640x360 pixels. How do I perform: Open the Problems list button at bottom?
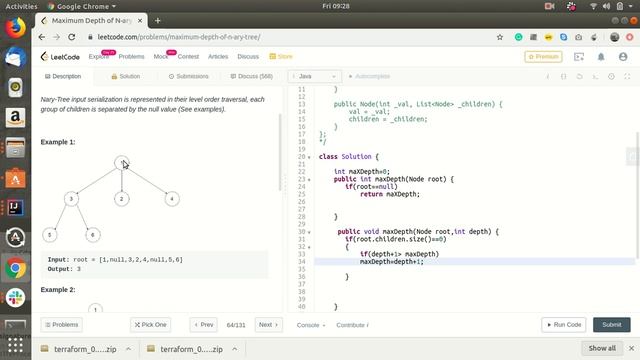point(61,325)
